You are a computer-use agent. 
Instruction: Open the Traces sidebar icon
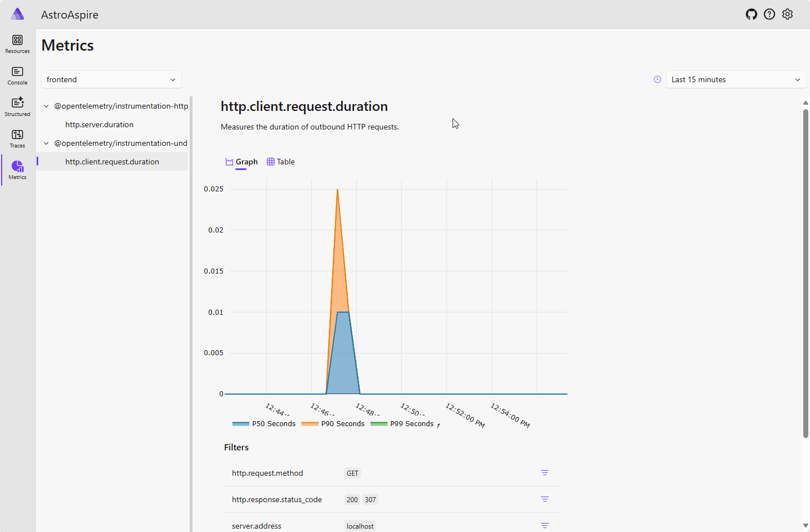[17, 138]
